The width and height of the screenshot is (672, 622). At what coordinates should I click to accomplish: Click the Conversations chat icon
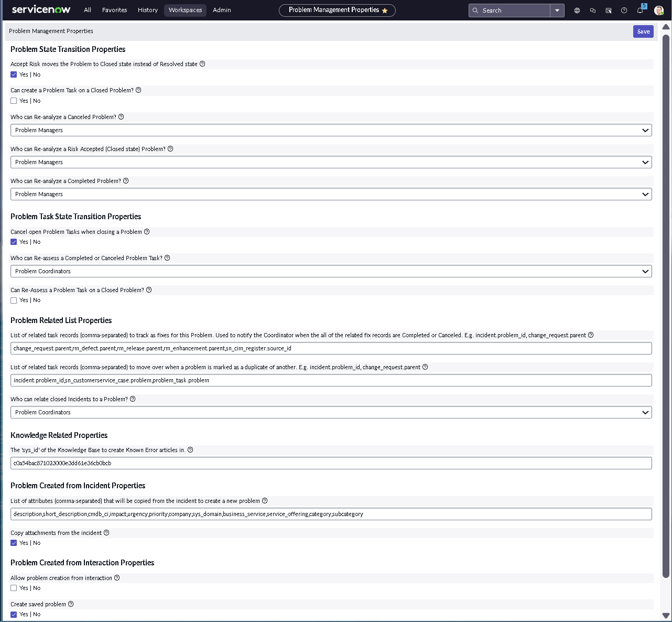click(592, 10)
